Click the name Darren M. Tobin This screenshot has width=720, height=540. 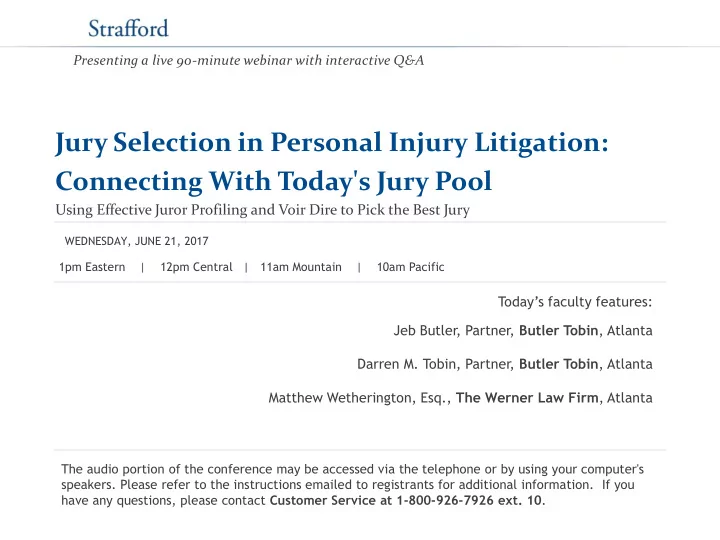pyautogui.click(x=407, y=364)
